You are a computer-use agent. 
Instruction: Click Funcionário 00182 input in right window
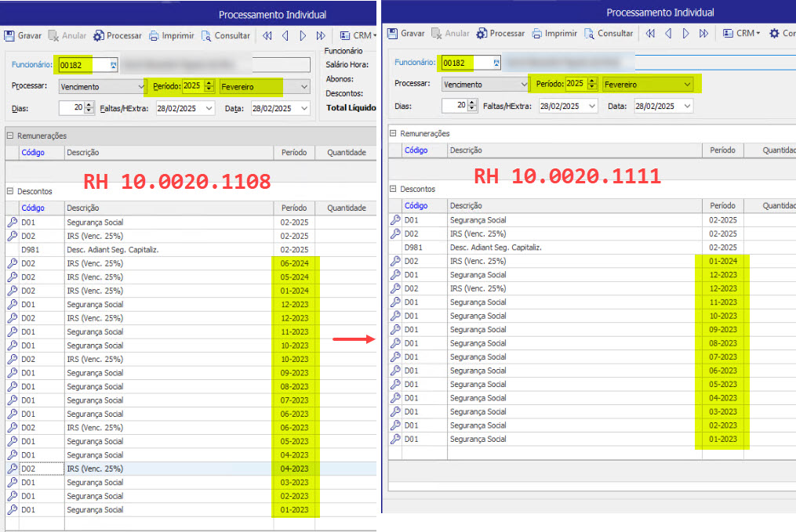point(465,62)
